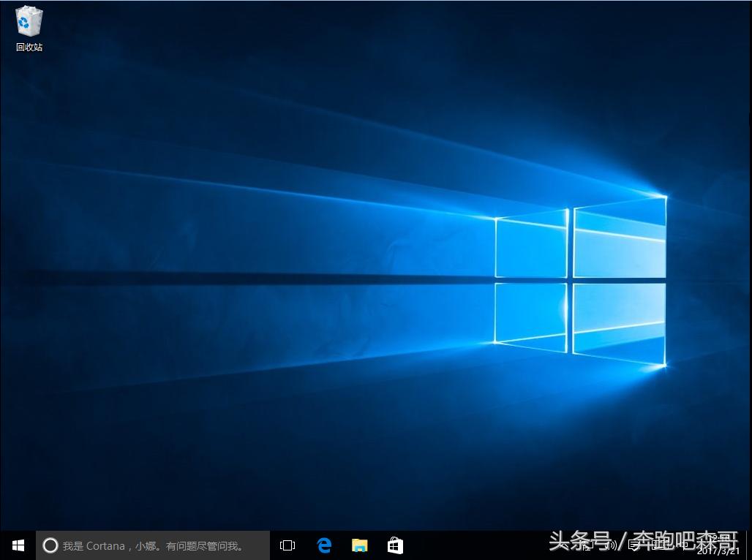Open File Explorer from the taskbar
The image size is (752, 560).
(x=359, y=545)
